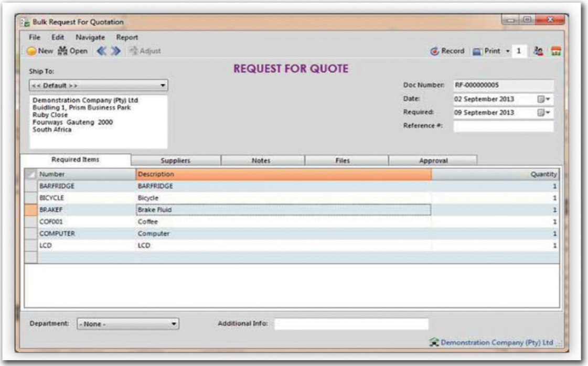Image resolution: width=588 pixels, height=366 pixels.
Task: Expand the Department dropdown
Action: click(x=175, y=324)
